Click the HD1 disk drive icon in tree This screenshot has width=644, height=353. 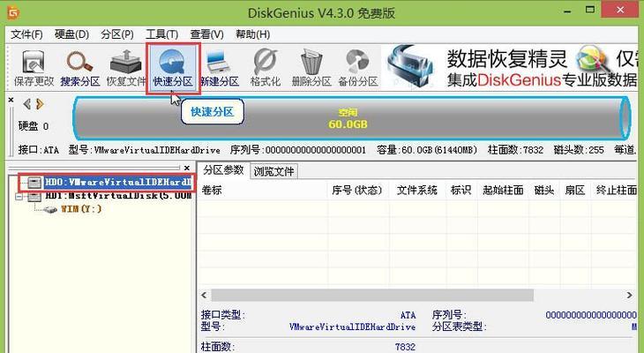click(x=35, y=197)
